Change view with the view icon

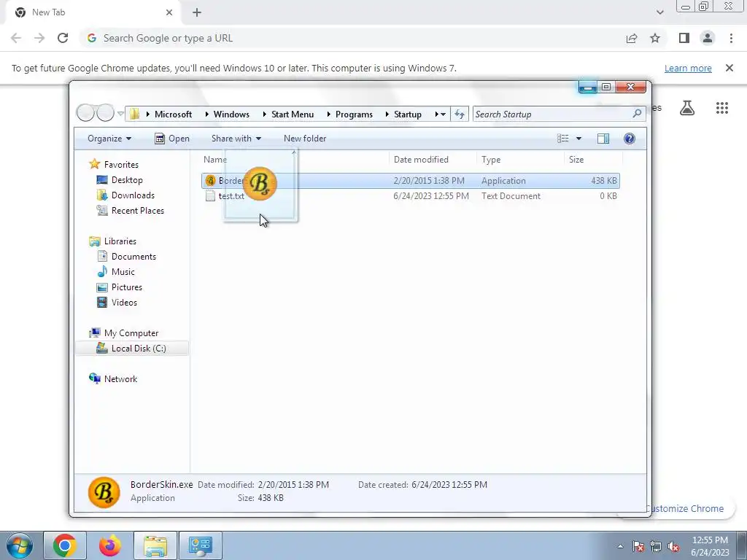[x=563, y=139]
